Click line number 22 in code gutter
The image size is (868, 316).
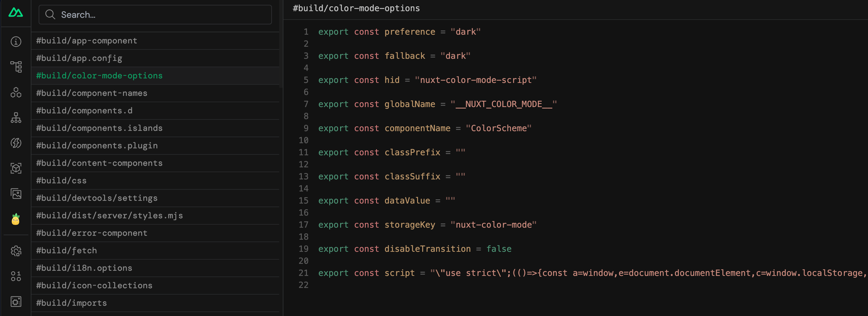click(303, 285)
